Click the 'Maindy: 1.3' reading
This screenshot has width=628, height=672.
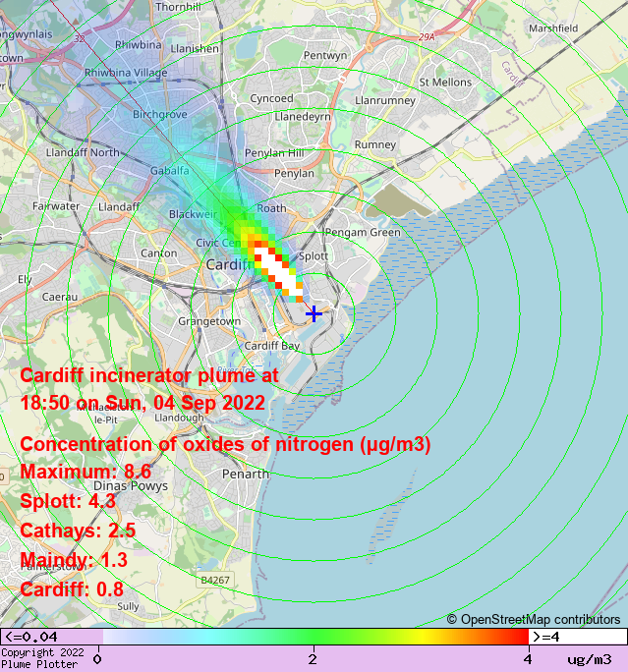[x=74, y=560]
